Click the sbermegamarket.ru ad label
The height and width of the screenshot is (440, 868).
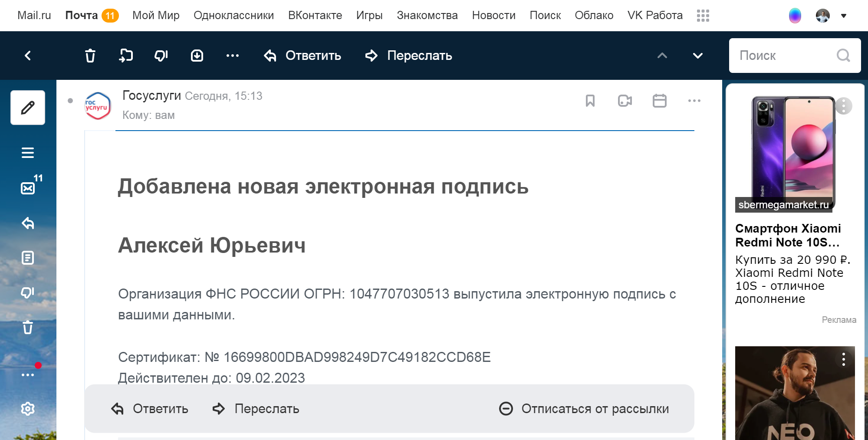point(784,205)
